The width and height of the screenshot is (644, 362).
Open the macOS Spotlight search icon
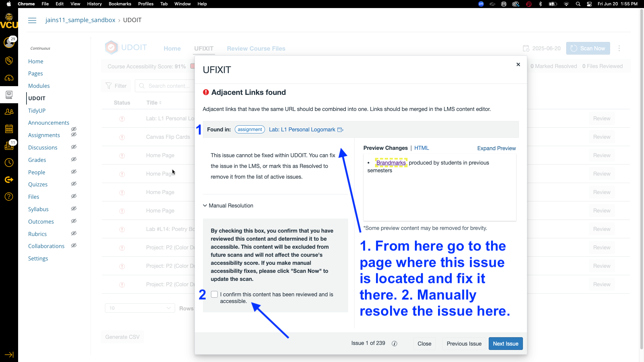pos(578,4)
